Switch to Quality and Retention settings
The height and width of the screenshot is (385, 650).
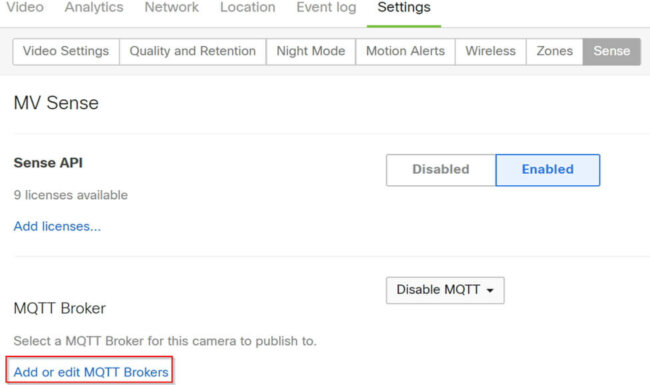point(193,51)
